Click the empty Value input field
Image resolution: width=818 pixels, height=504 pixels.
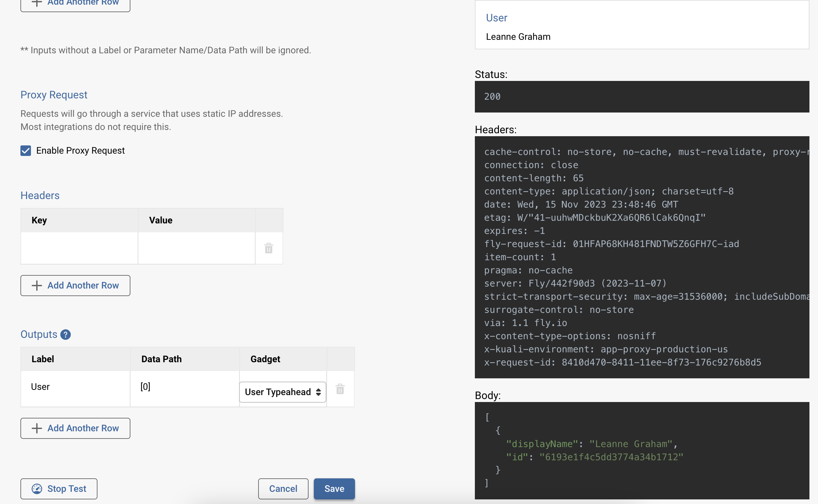point(197,248)
